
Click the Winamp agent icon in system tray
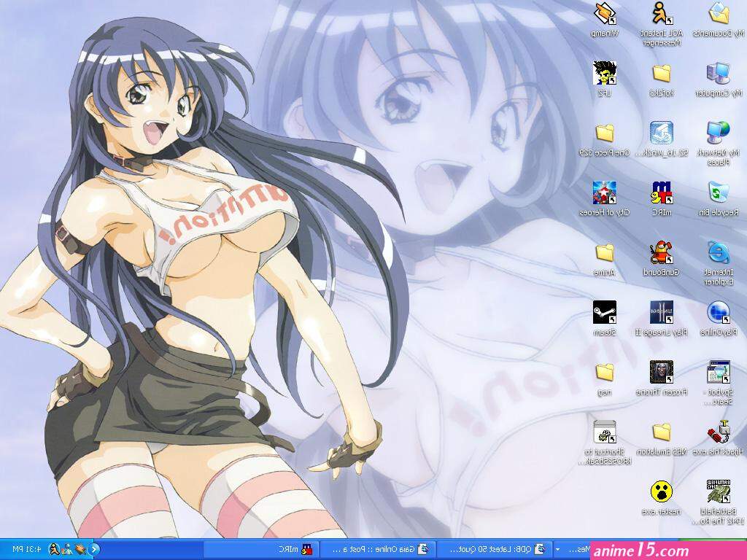click(80, 550)
